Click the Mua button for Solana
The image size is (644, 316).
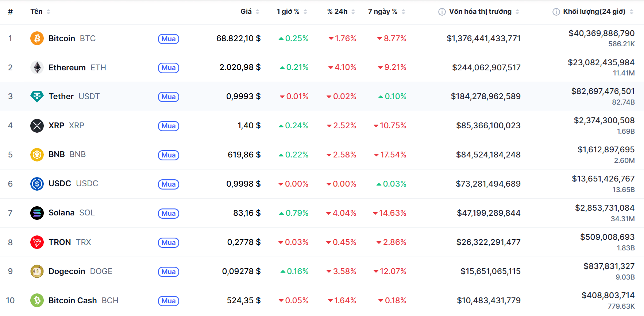coord(169,213)
